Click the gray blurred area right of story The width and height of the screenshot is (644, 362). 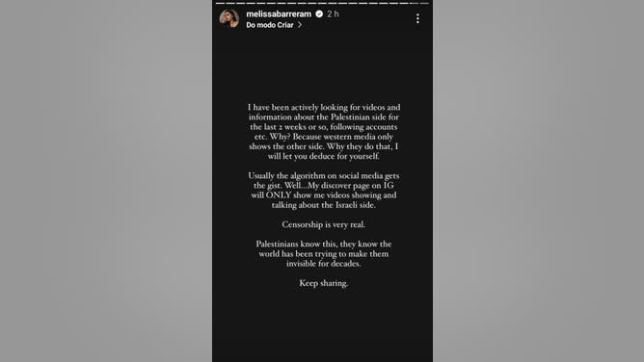click(x=539, y=181)
